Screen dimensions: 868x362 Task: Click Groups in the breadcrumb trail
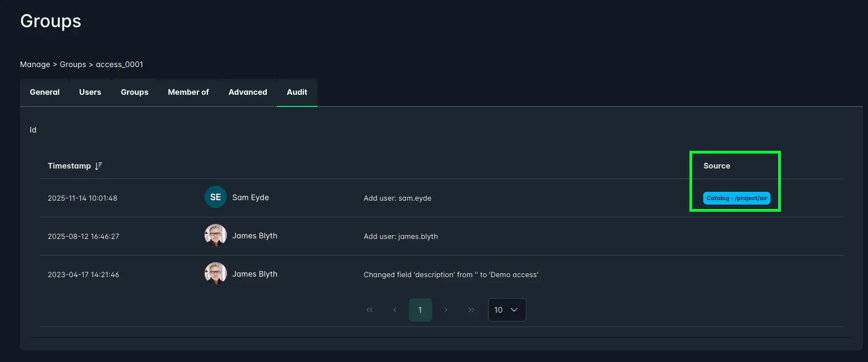tap(73, 64)
